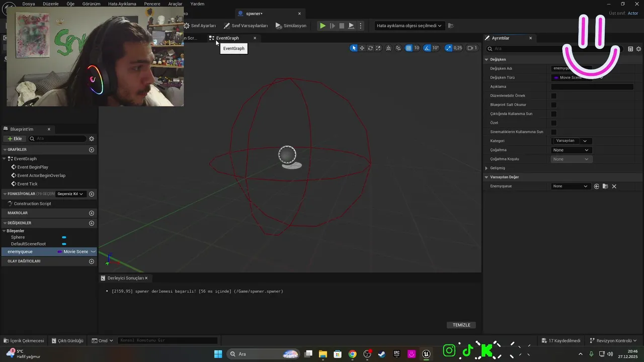
Task: Open the Hata Ayıklama menu
Action: tap(122, 4)
